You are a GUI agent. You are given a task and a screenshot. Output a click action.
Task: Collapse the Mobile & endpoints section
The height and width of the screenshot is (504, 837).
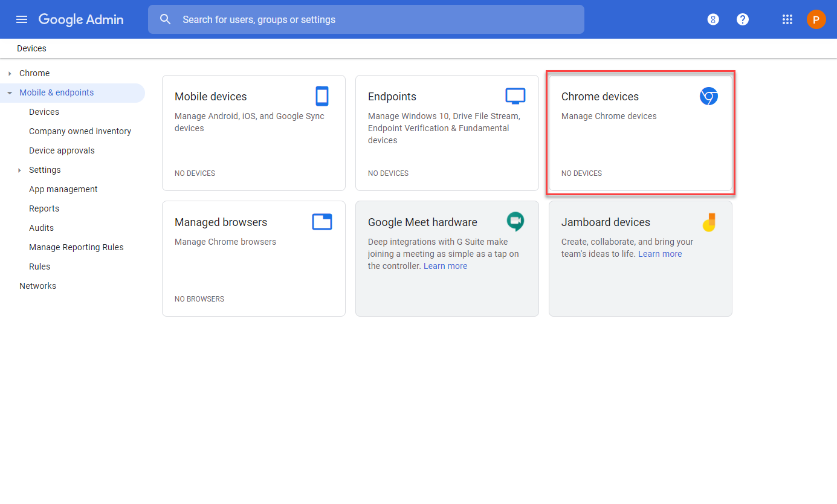(10, 92)
